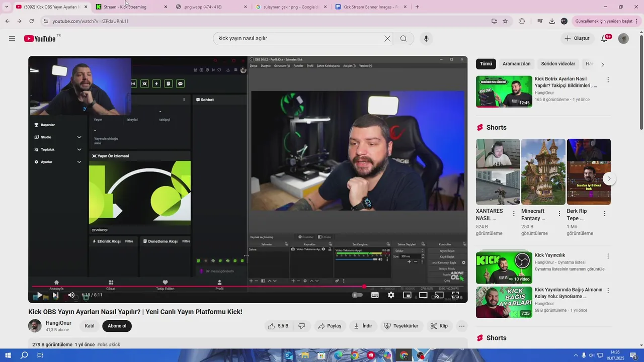Image resolution: width=644 pixels, height=362 pixels.
Task: Open Chrome media controls icon
Action: [x=540, y=21]
